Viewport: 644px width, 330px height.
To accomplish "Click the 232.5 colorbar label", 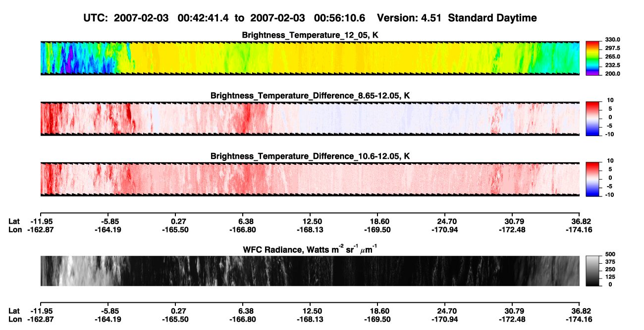I will click(x=613, y=65).
